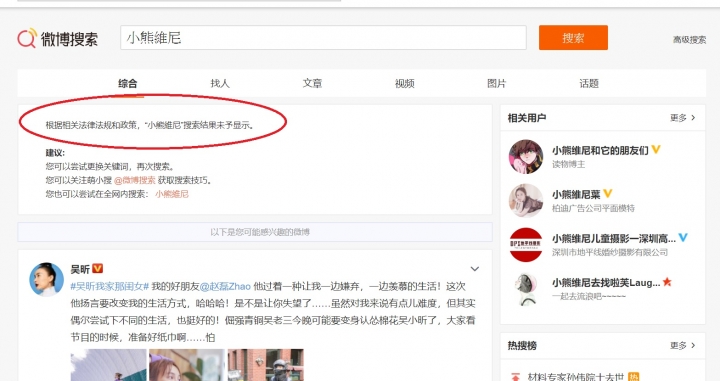Open user 小熊维尼儿童摄影—深圳高...
The image size is (720, 381).
(614, 239)
